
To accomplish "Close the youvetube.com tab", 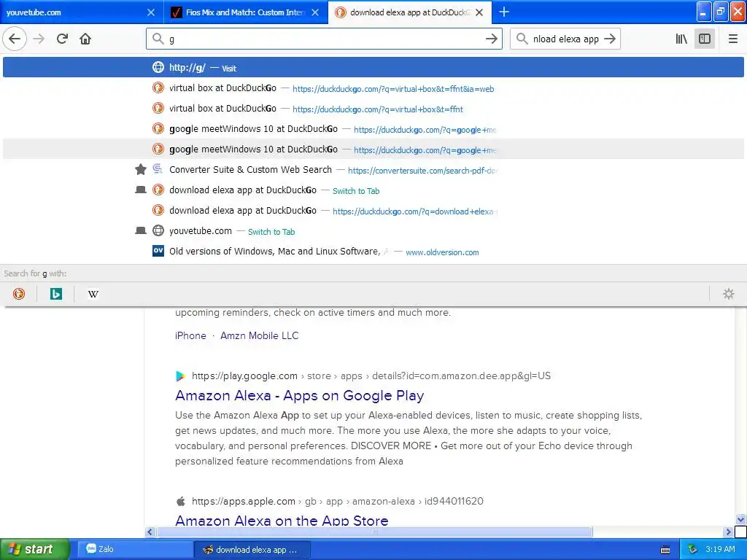I will 150,12.
